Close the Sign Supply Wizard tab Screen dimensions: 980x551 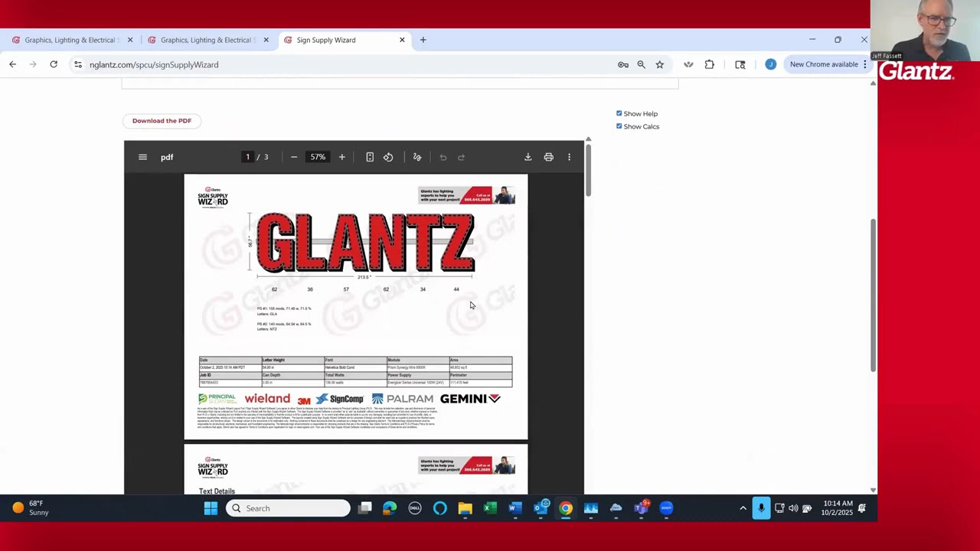pos(402,40)
